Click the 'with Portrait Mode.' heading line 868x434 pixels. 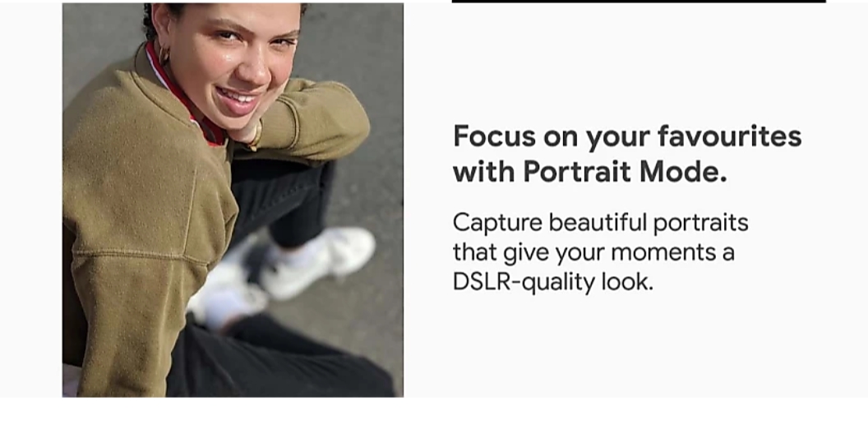[x=589, y=172]
